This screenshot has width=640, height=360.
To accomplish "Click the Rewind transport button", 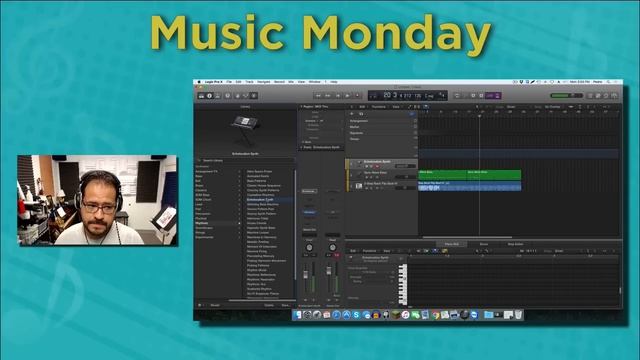I will (x=318, y=96).
